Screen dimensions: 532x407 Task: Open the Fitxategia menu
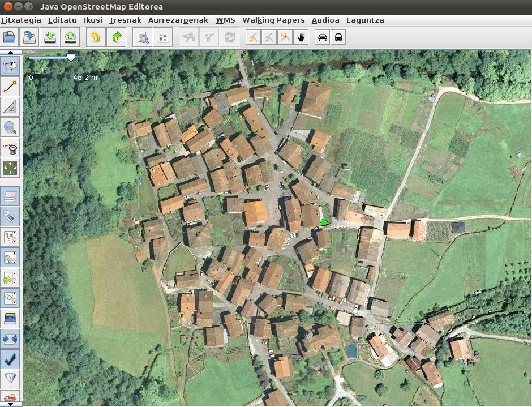tap(21, 20)
